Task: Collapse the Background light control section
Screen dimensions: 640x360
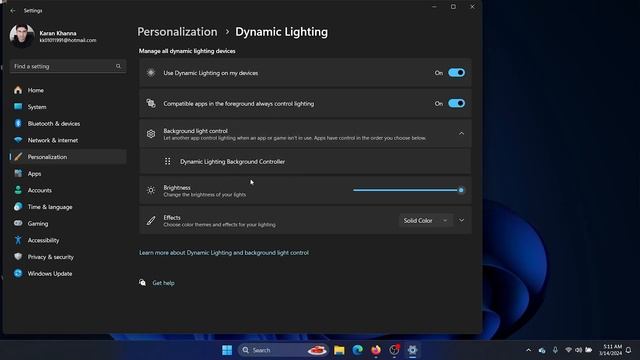Action: click(461, 133)
